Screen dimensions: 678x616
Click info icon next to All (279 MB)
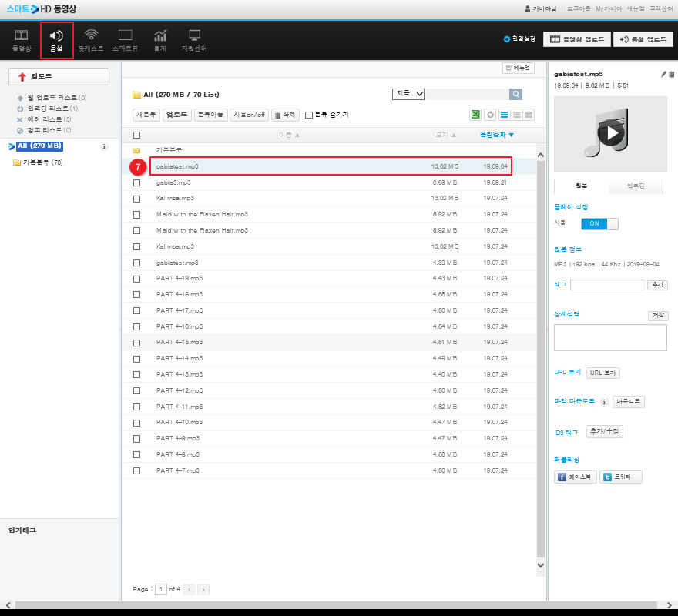104,146
